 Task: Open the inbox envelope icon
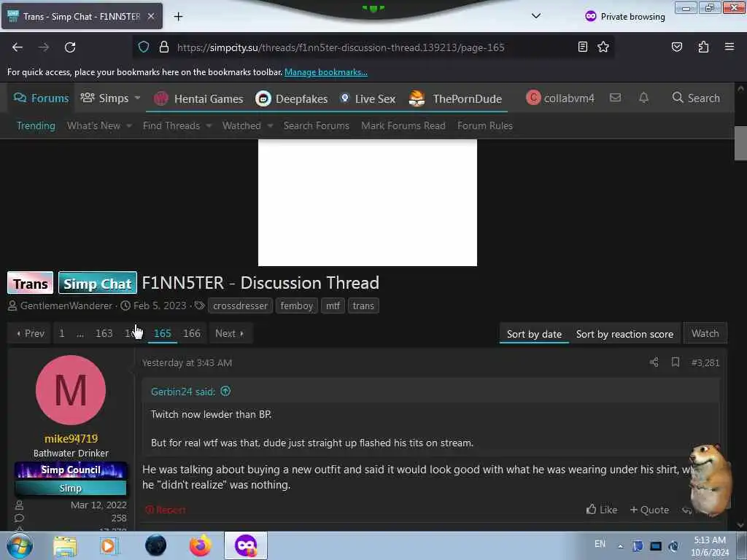click(x=615, y=98)
